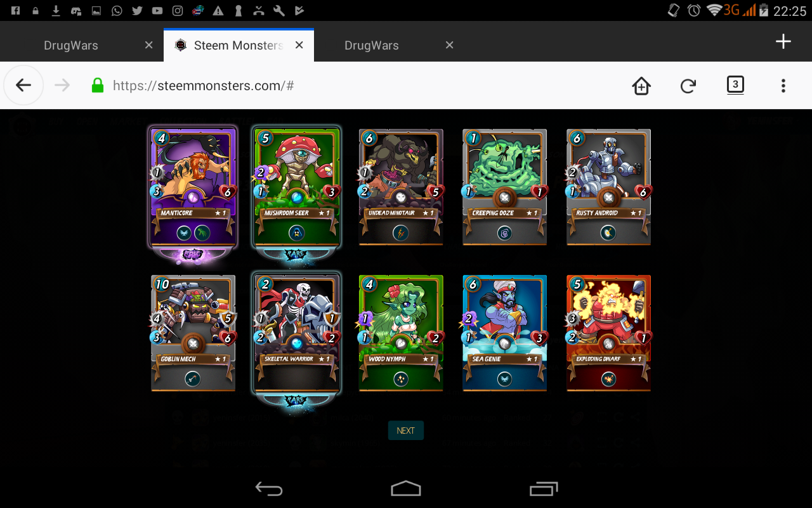Select the Goblin Mech card artwork
Image resolution: width=812 pixels, height=508 pixels.
(x=193, y=312)
